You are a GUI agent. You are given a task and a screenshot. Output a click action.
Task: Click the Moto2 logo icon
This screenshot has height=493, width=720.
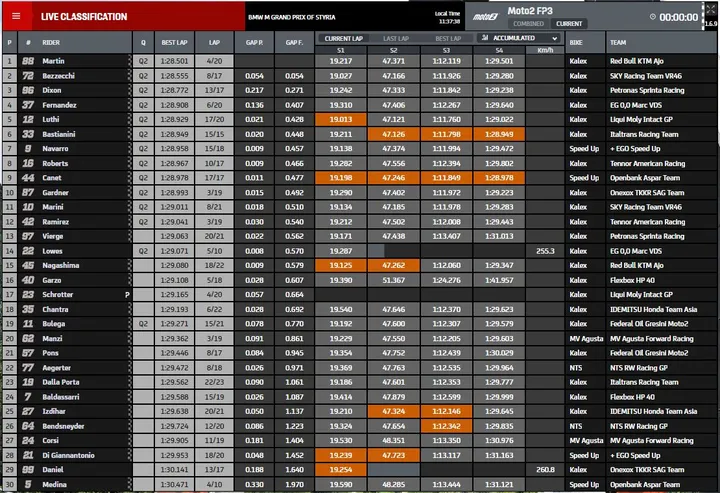(485, 17)
